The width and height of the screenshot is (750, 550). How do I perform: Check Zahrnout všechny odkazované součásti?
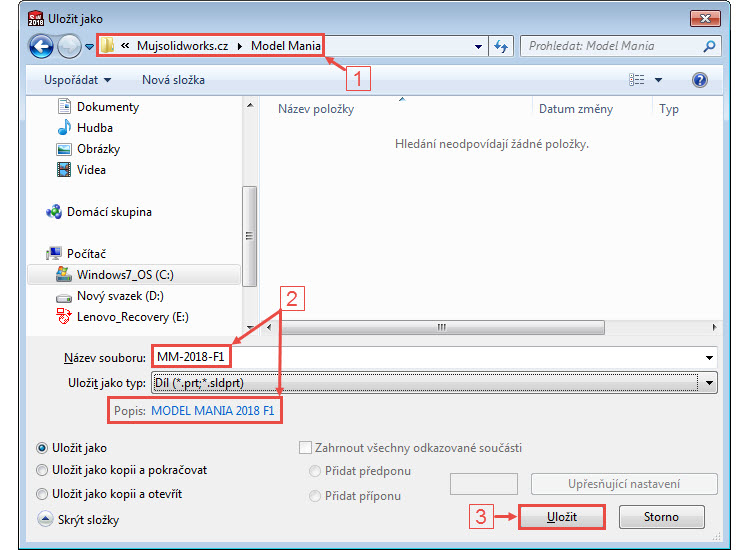point(305,448)
